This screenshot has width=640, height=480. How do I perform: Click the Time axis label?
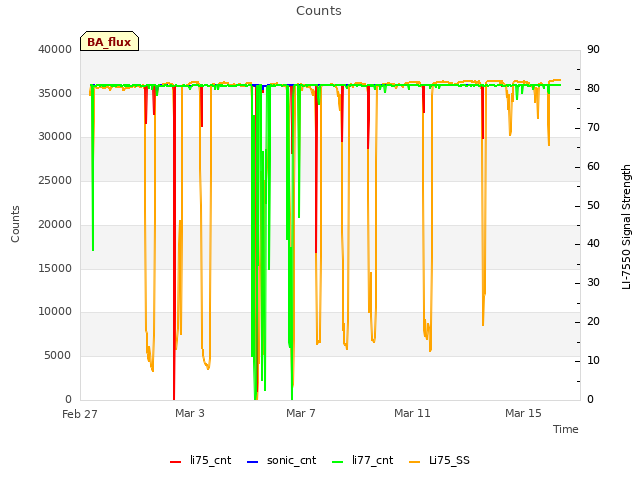[566, 429]
